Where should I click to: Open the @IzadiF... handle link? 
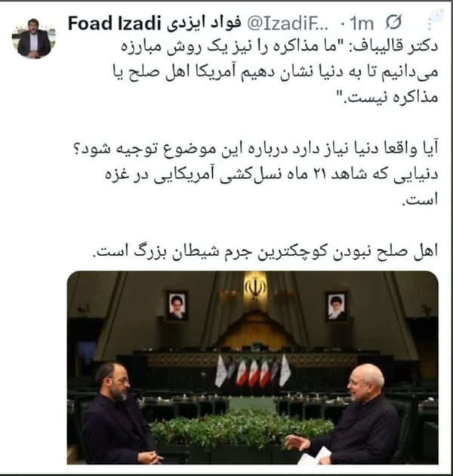tap(288, 23)
